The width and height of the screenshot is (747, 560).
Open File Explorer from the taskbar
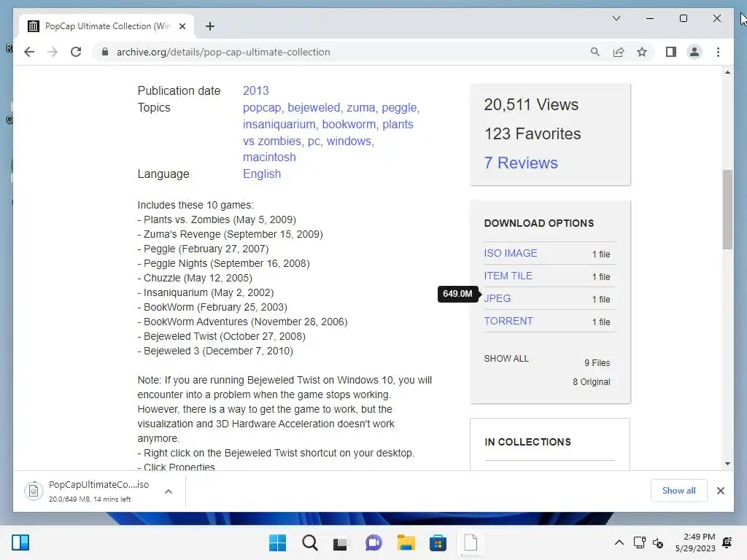point(406,542)
